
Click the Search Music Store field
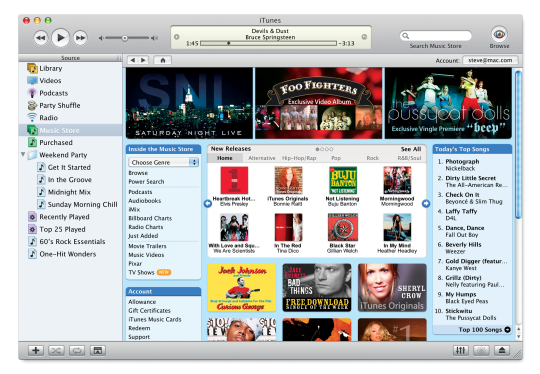click(x=435, y=35)
